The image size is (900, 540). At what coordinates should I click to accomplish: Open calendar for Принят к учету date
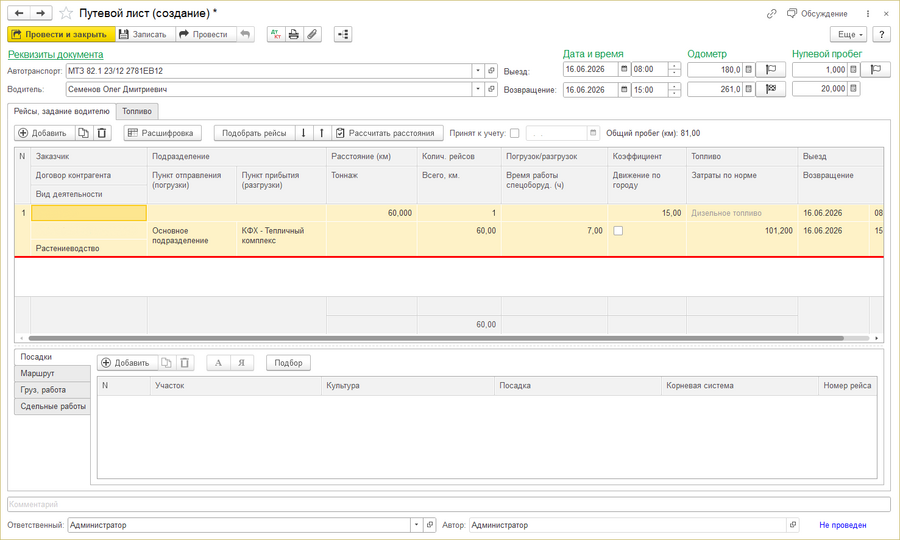point(593,133)
